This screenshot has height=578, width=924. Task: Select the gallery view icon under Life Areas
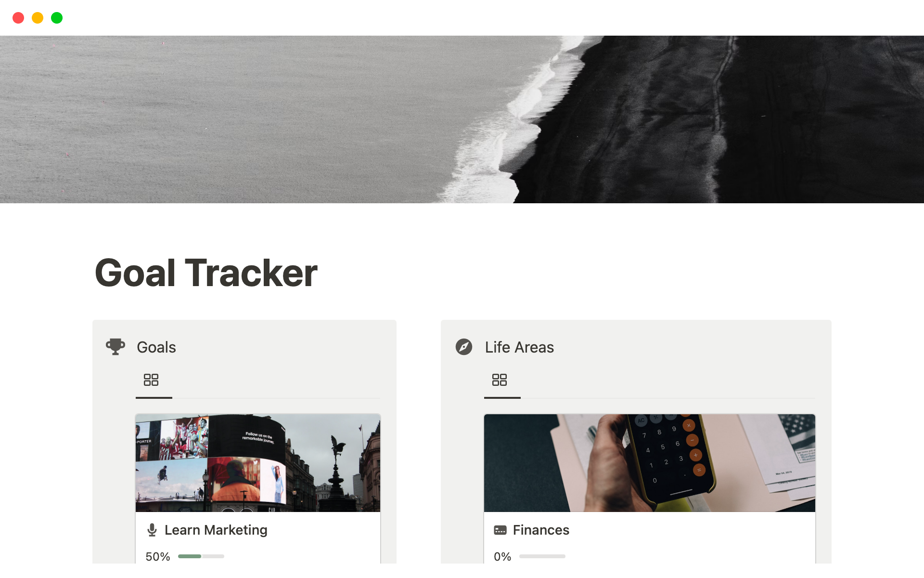(500, 380)
